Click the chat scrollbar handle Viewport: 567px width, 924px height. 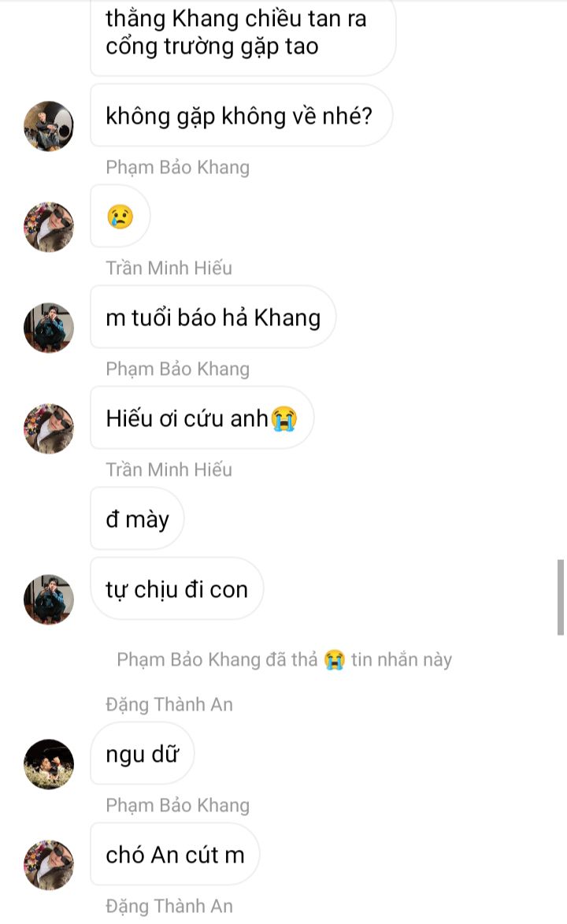click(x=561, y=598)
